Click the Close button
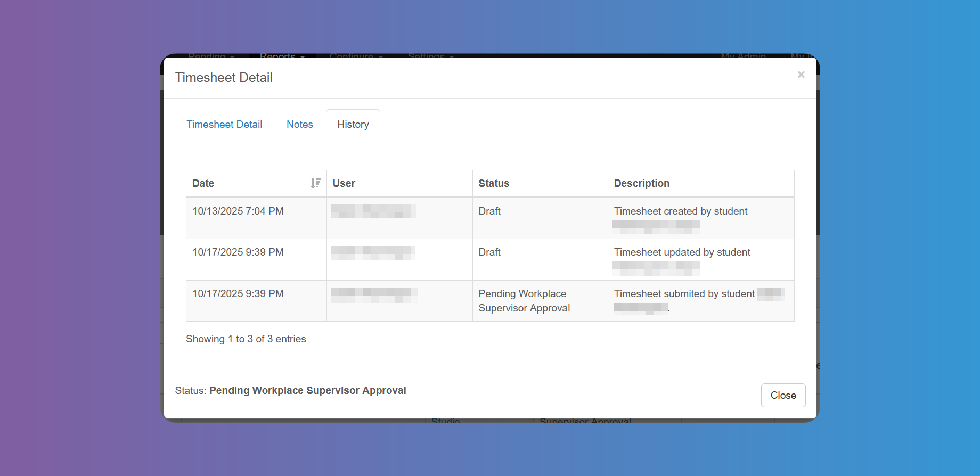This screenshot has height=476, width=980. (783, 395)
